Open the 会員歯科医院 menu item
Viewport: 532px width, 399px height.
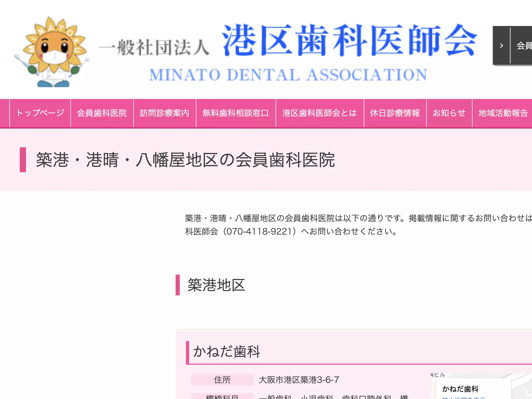click(x=102, y=113)
